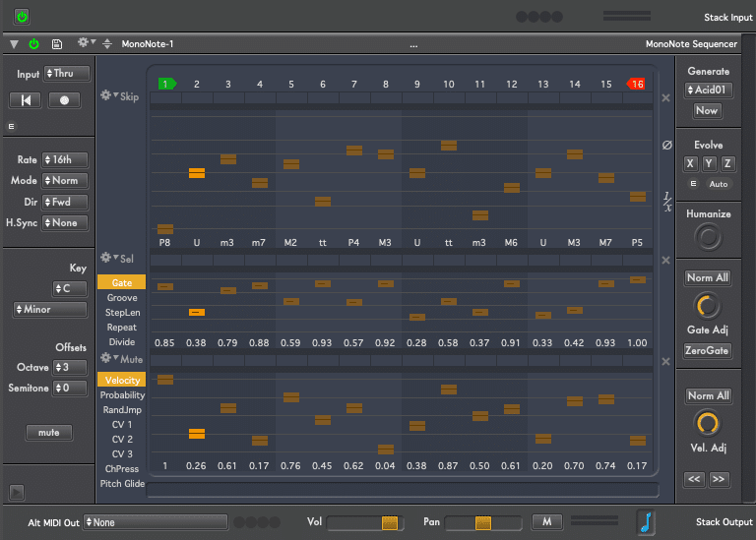Click the up/down preset stepper arrows

pyautogui.click(x=107, y=44)
